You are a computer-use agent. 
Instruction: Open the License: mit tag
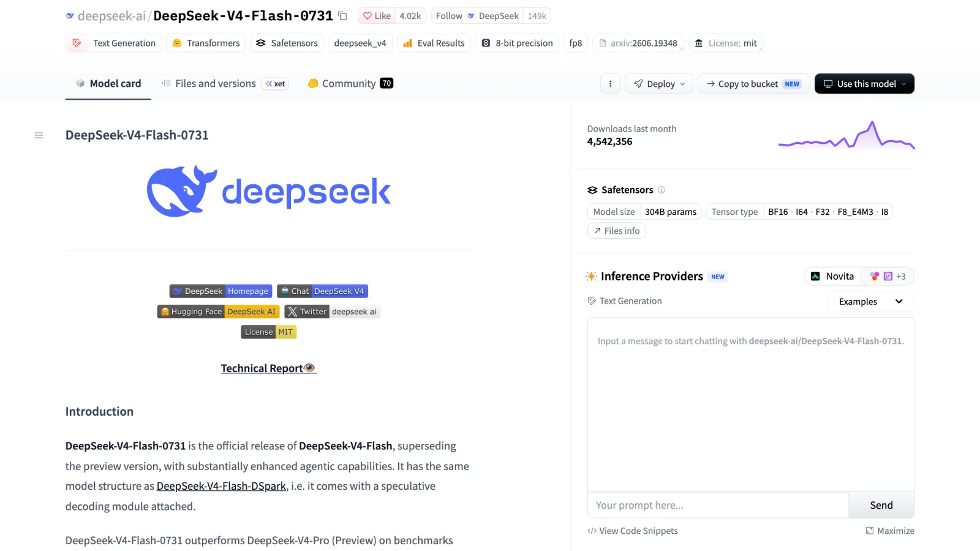[x=726, y=43]
